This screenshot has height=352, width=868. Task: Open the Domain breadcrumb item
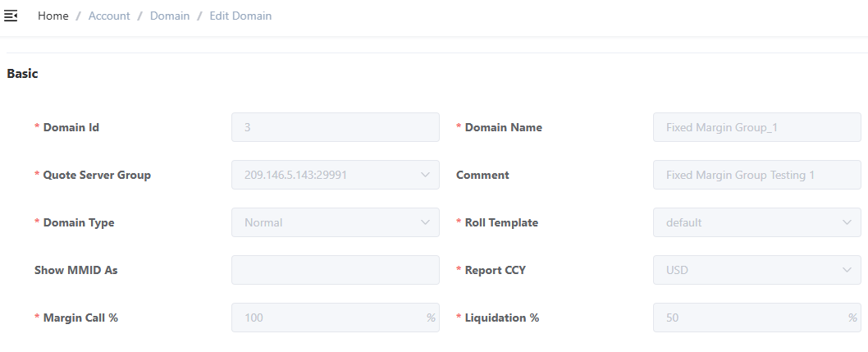[x=170, y=16]
